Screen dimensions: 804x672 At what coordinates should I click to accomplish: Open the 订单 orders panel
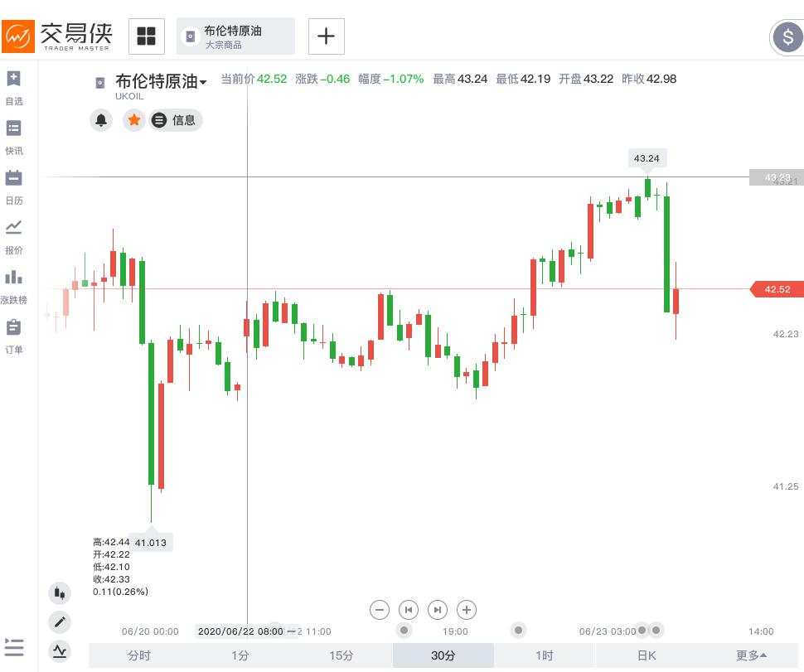coord(12,334)
